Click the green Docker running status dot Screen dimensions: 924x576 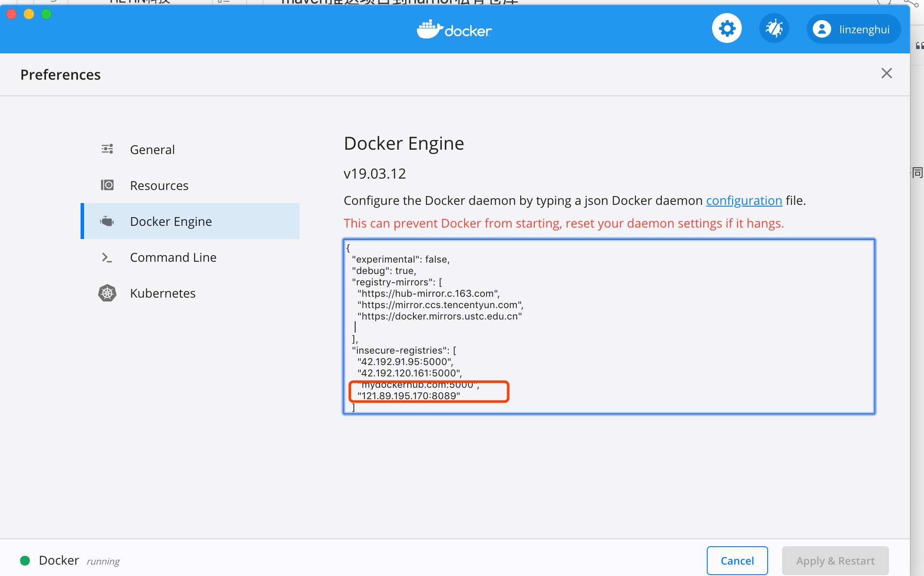[x=25, y=561]
